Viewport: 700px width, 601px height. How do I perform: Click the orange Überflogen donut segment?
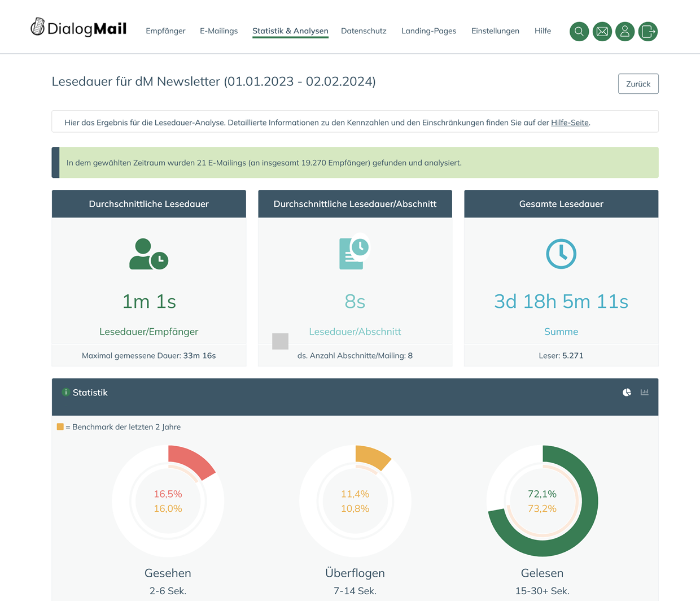[x=373, y=456]
